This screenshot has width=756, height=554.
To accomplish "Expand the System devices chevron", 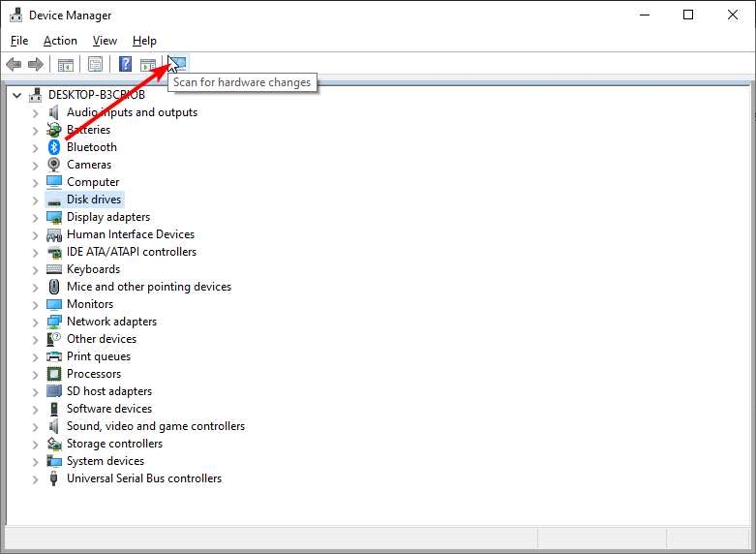I will 35,462.
